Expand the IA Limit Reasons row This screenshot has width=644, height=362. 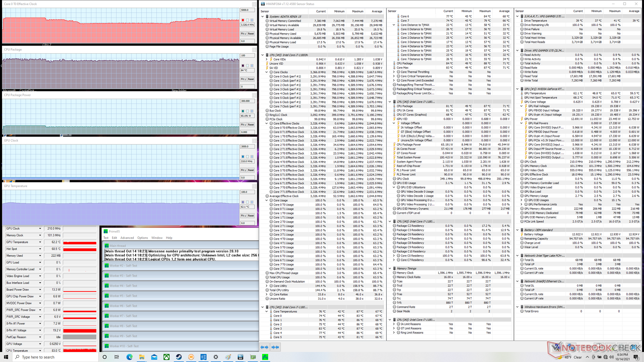coord(394,324)
